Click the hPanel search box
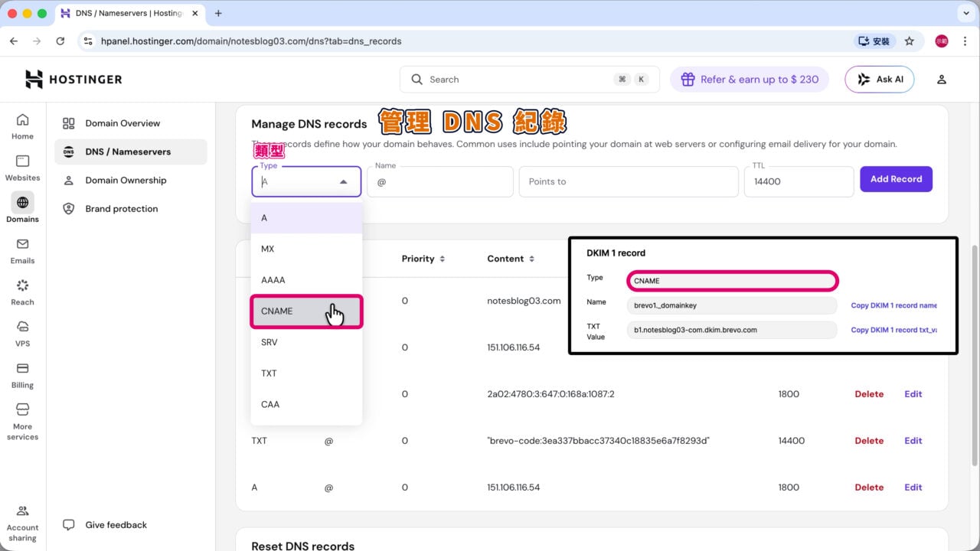Viewport: 980px width, 551px height. [530, 80]
